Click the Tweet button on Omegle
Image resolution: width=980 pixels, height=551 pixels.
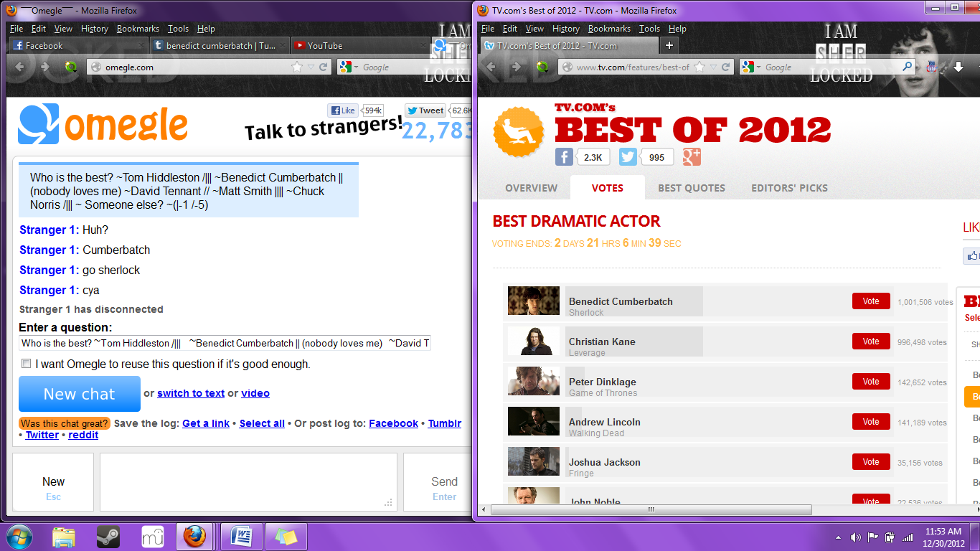coord(425,110)
